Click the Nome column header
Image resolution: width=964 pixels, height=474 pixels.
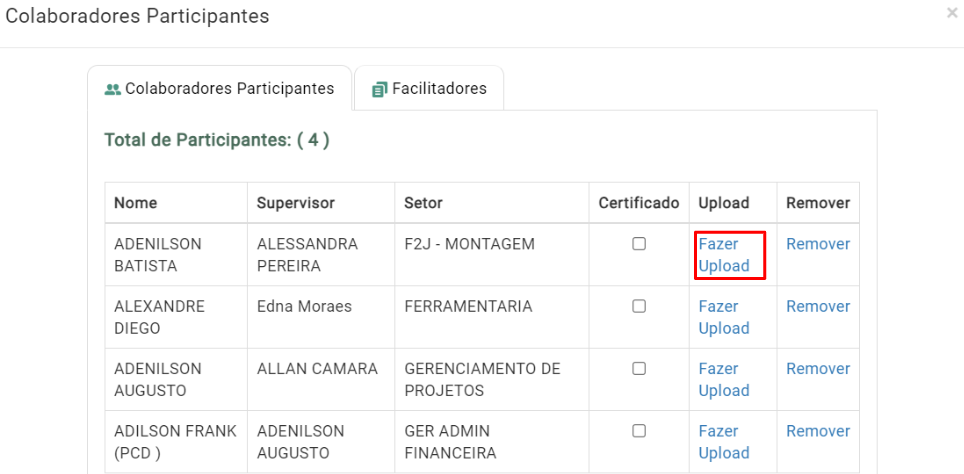[x=135, y=203]
